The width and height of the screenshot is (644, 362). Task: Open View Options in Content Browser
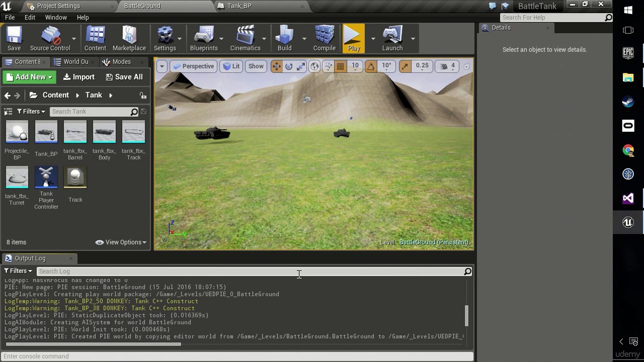(121, 242)
